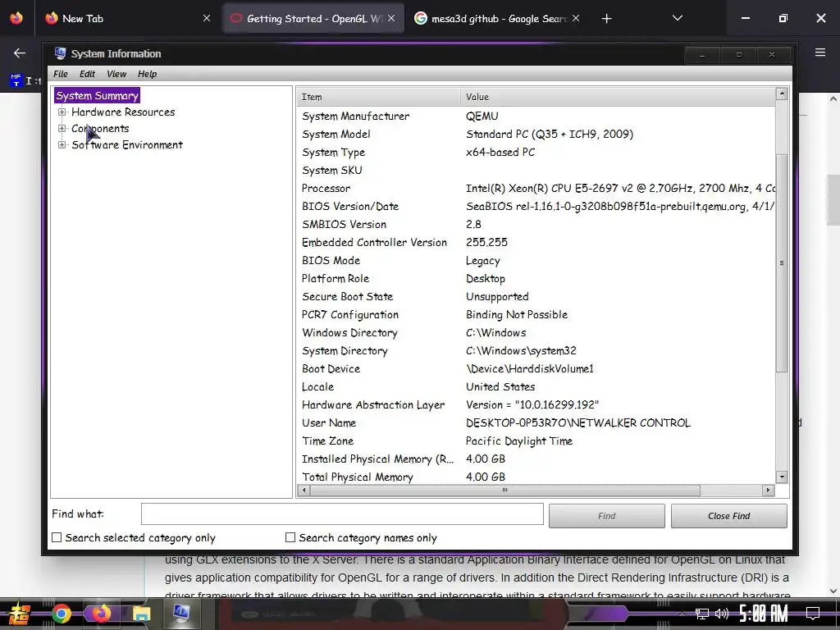Click the horizontal scrollbar right arrow
Image resolution: width=840 pixels, height=630 pixels.
click(x=768, y=490)
